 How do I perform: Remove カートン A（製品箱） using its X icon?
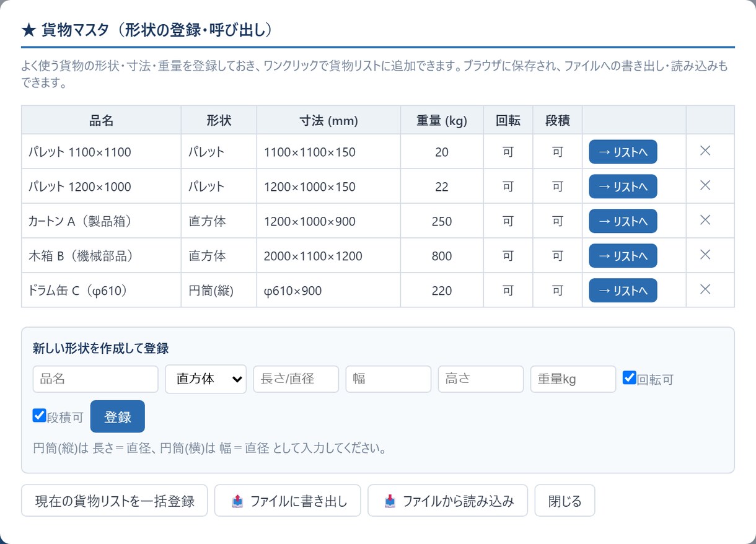[x=705, y=220]
